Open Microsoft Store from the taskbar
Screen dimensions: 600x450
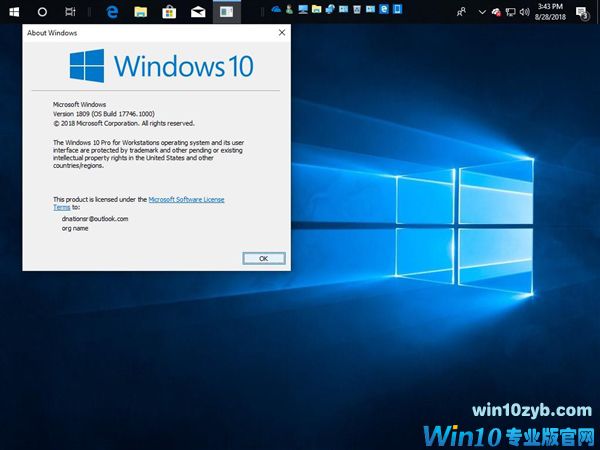pyautogui.click(x=169, y=12)
